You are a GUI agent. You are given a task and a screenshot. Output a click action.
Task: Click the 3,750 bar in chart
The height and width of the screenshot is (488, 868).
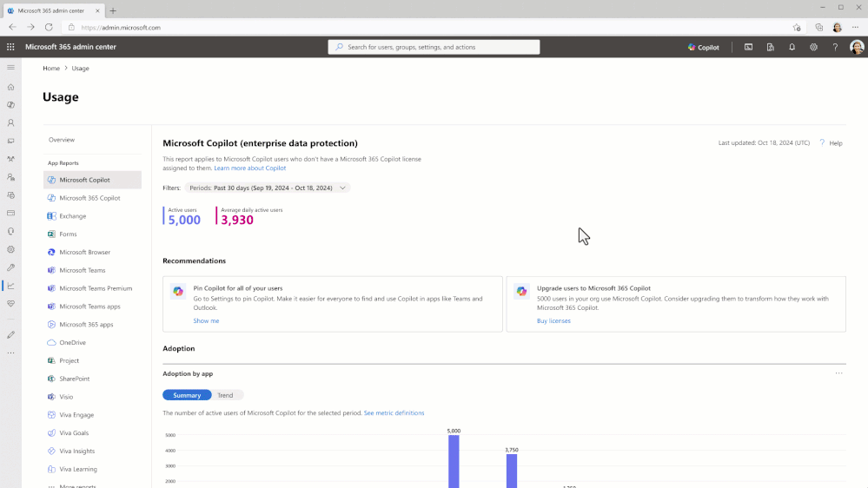tap(512, 471)
